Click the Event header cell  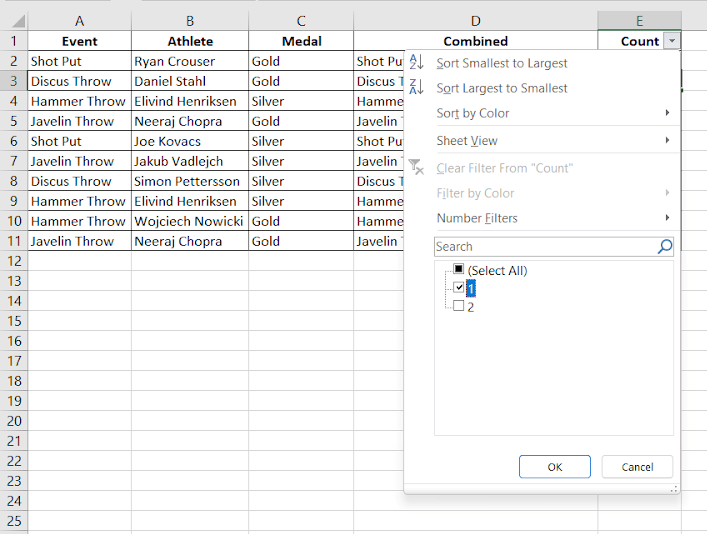pyautogui.click(x=79, y=41)
